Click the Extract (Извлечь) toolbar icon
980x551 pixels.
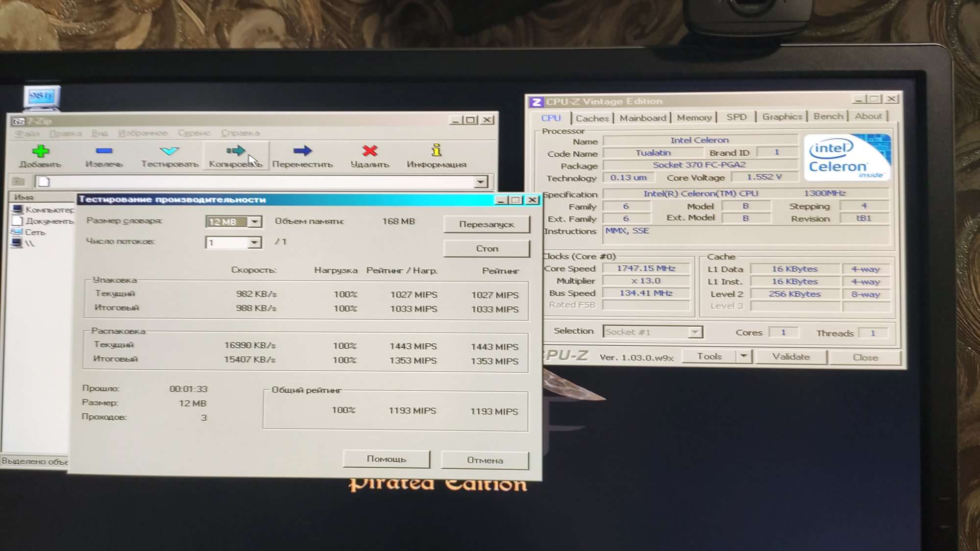[x=104, y=151]
